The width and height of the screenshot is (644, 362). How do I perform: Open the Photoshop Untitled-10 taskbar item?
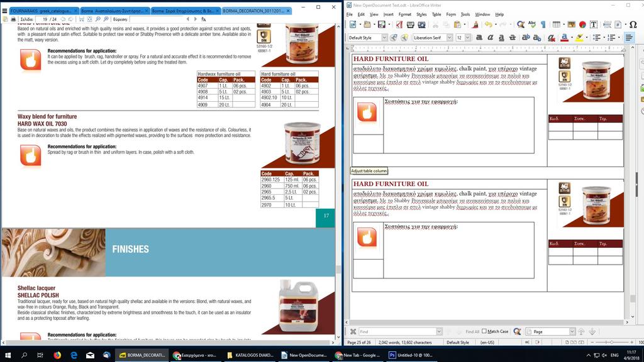[x=411, y=355]
